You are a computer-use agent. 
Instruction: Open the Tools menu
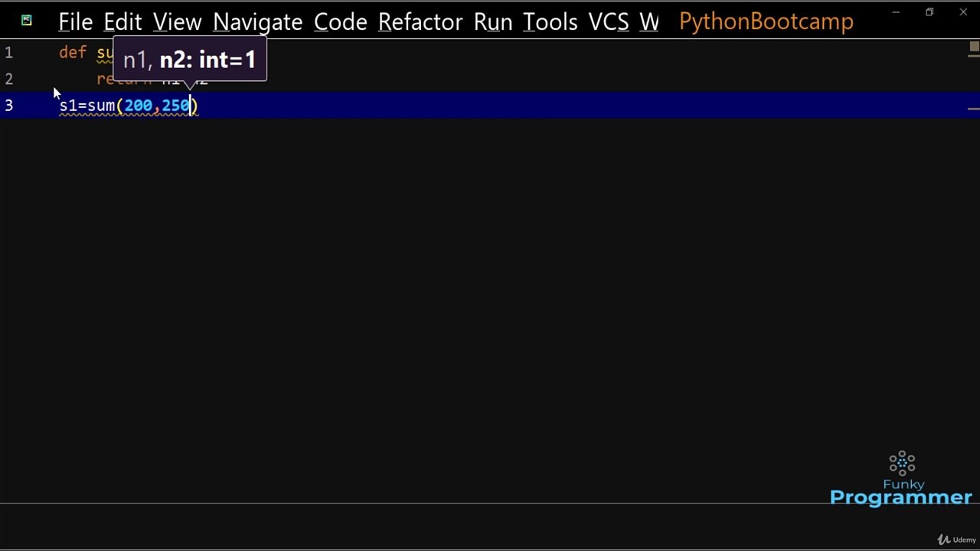(550, 22)
